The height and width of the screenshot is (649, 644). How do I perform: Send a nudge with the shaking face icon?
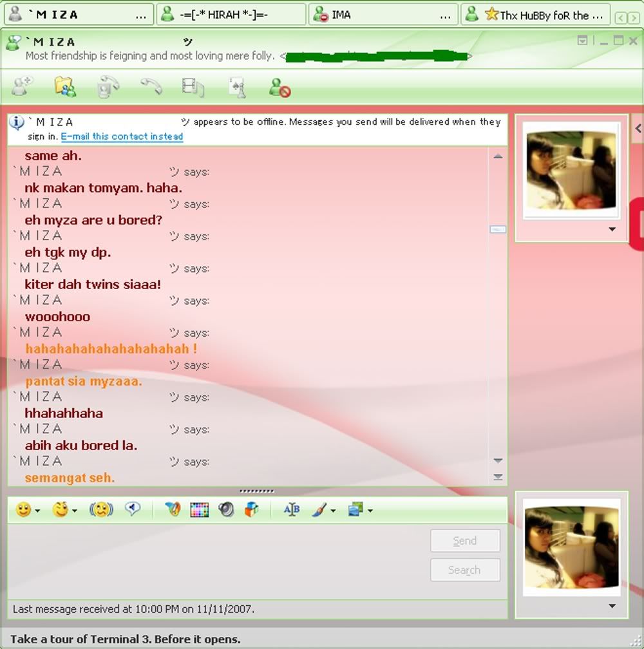coord(101,510)
